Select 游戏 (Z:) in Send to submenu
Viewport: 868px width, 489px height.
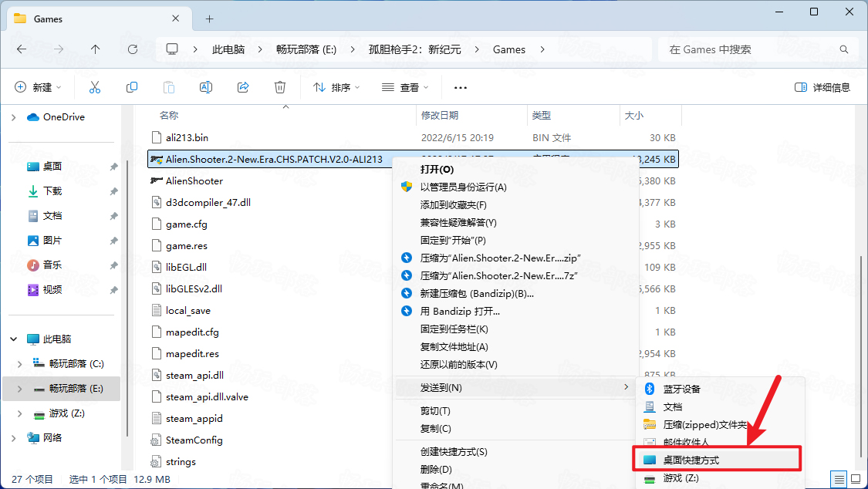[720, 478]
